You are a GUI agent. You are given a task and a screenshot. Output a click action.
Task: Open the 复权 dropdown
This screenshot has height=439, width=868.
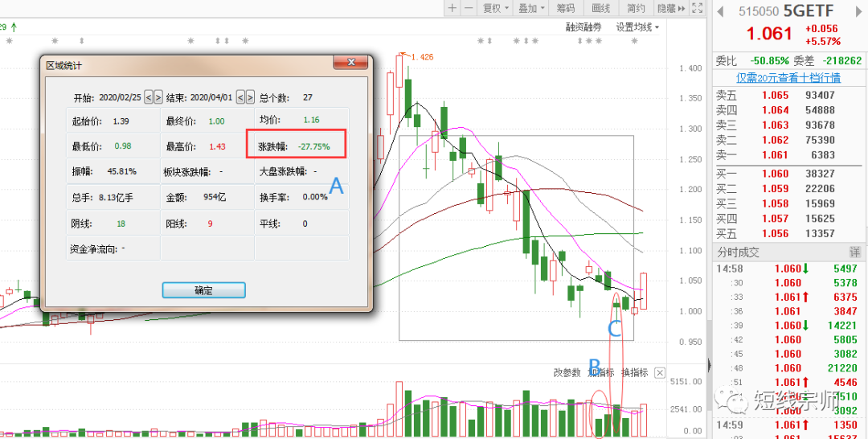pos(495,8)
